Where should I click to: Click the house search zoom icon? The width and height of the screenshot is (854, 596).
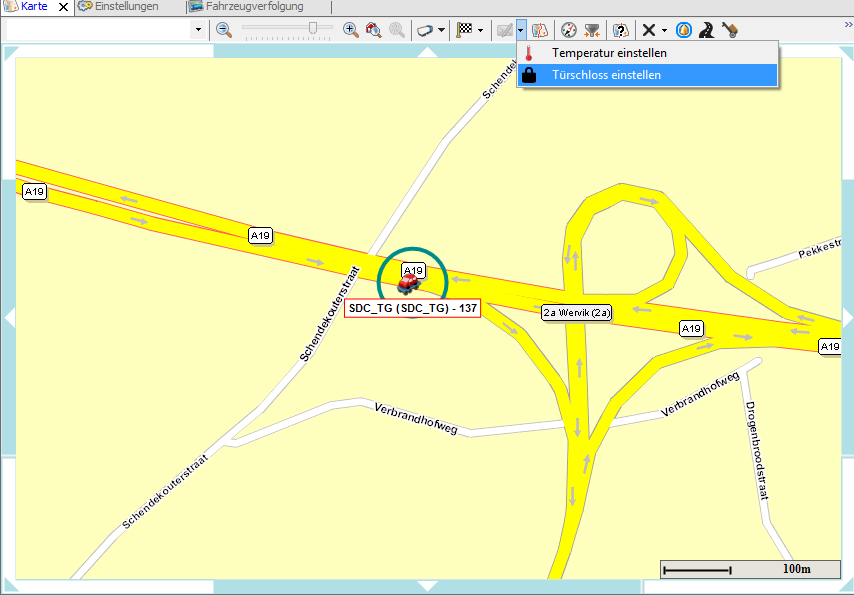[x=374, y=30]
